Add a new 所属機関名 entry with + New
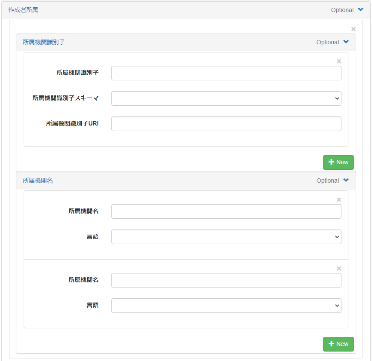This screenshot has width=372, height=361. [338, 344]
